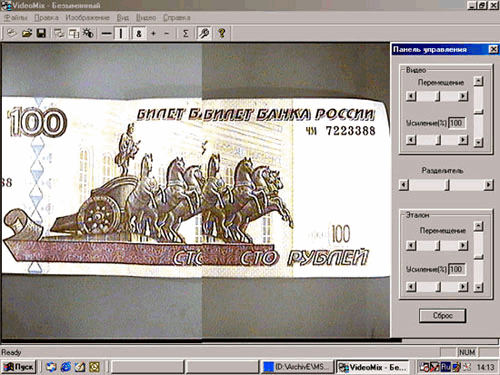Click the Сброс reset button

pyautogui.click(x=442, y=315)
